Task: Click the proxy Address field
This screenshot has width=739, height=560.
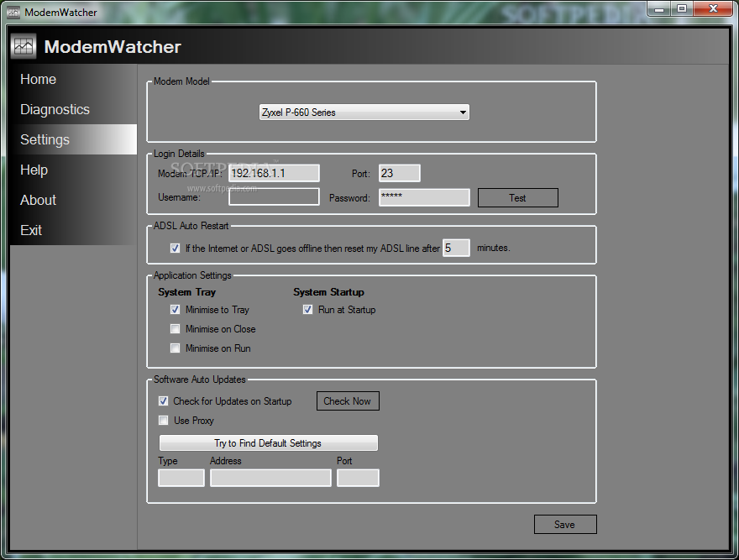Action: click(x=270, y=478)
